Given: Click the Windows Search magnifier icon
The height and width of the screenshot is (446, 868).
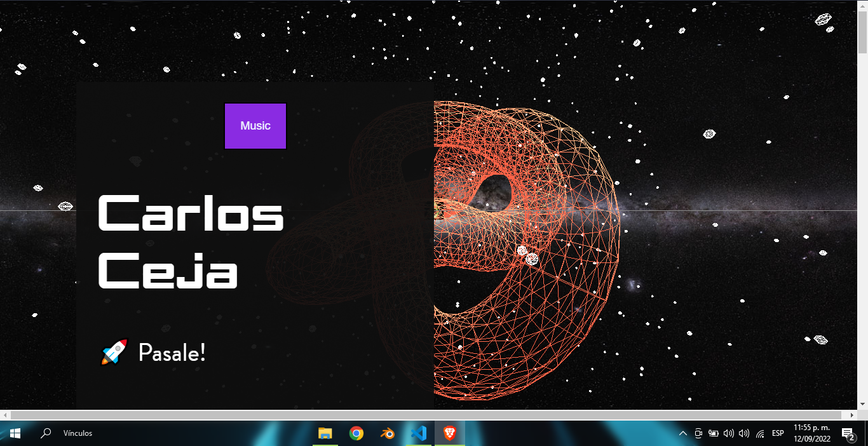Looking at the screenshot, I should click(45, 433).
